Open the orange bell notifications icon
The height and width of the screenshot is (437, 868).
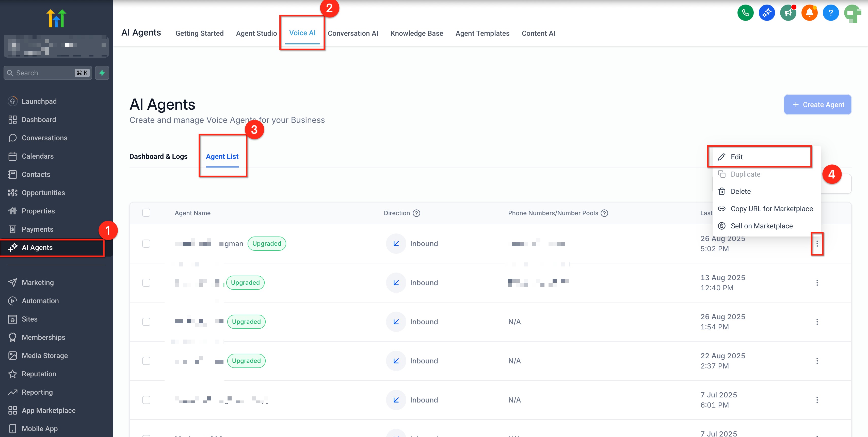(x=809, y=13)
